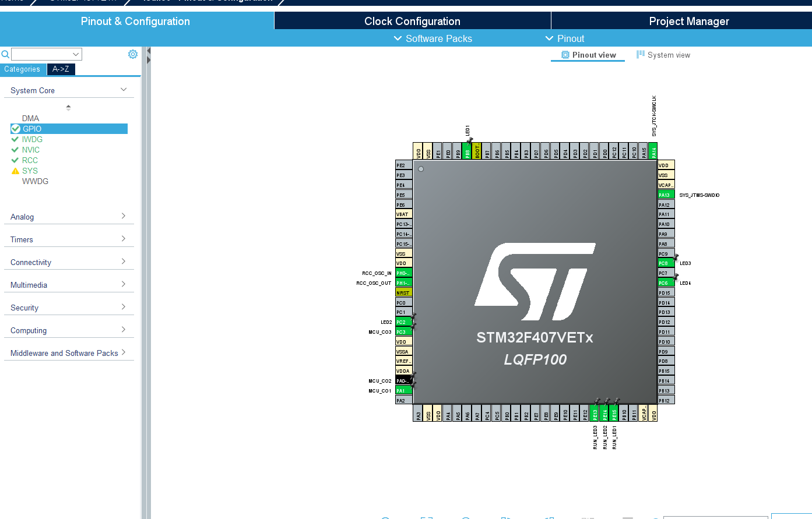Expand the Multimedia category

124,284
